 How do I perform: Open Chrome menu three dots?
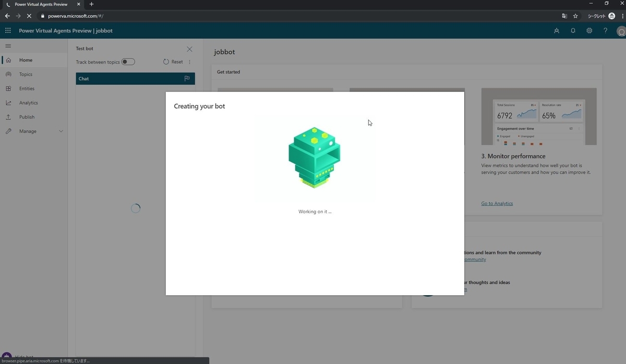tap(622, 16)
